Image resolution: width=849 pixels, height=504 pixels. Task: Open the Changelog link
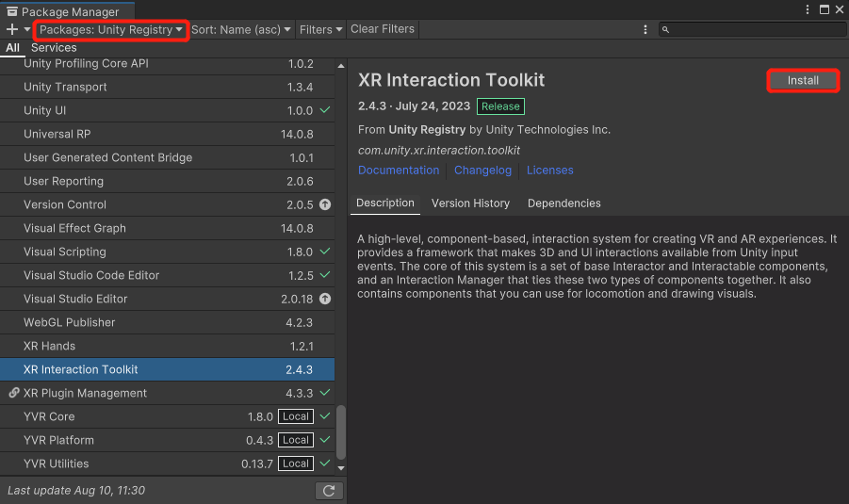click(x=482, y=170)
